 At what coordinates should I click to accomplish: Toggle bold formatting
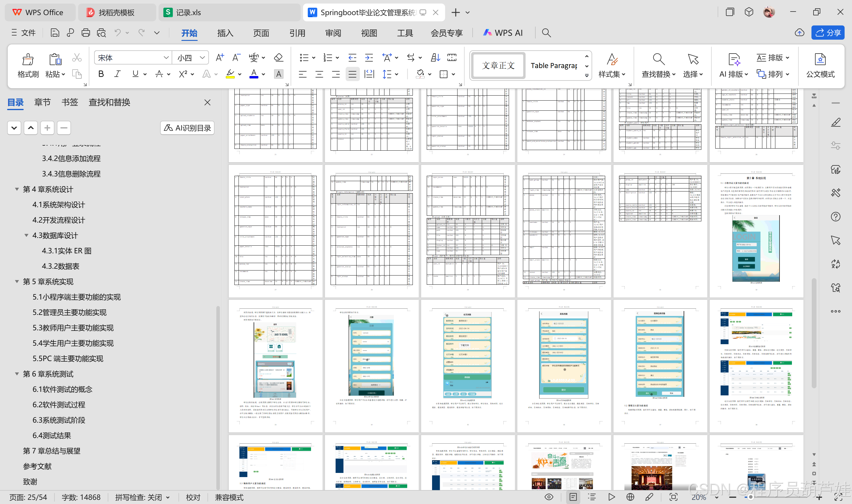[101, 74]
